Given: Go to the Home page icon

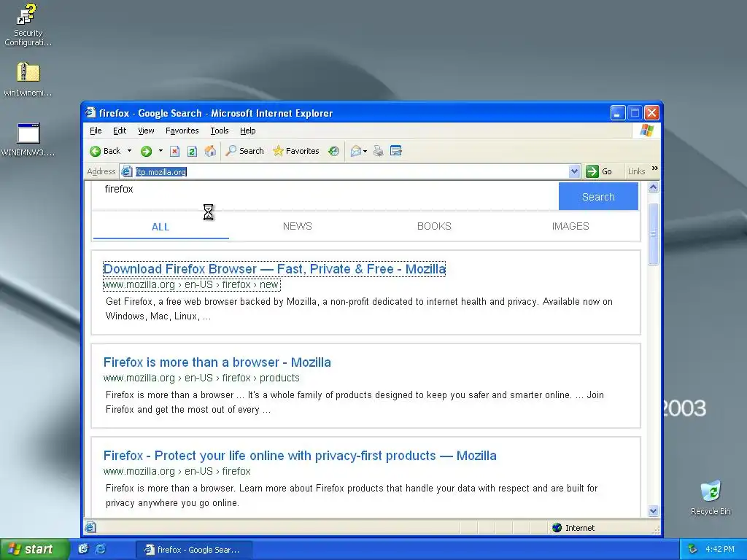Looking at the screenshot, I should tap(210, 151).
